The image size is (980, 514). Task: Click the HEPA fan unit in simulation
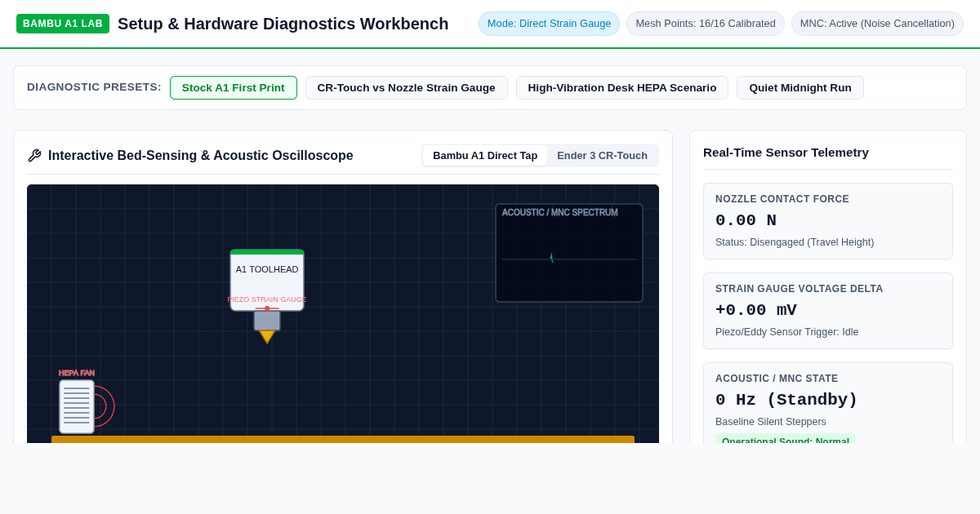click(77, 406)
